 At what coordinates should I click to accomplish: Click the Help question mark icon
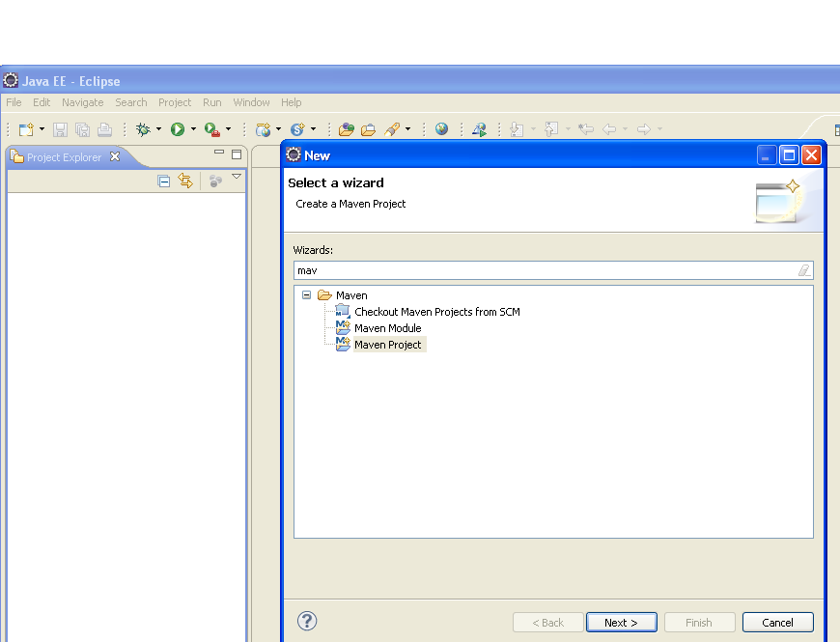coord(307,621)
